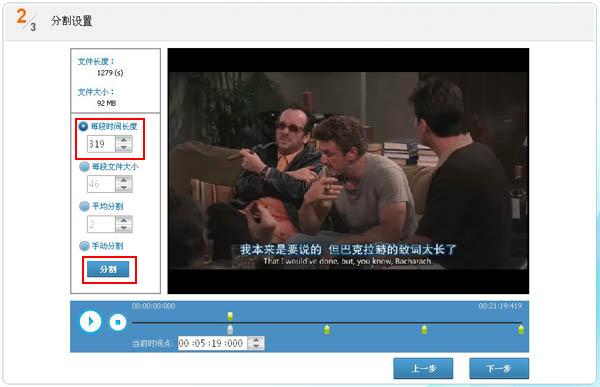Decrease the segment time length value
Image resolution: width=600 pixels, height=387 pixels.
click(x=124, y=148)
